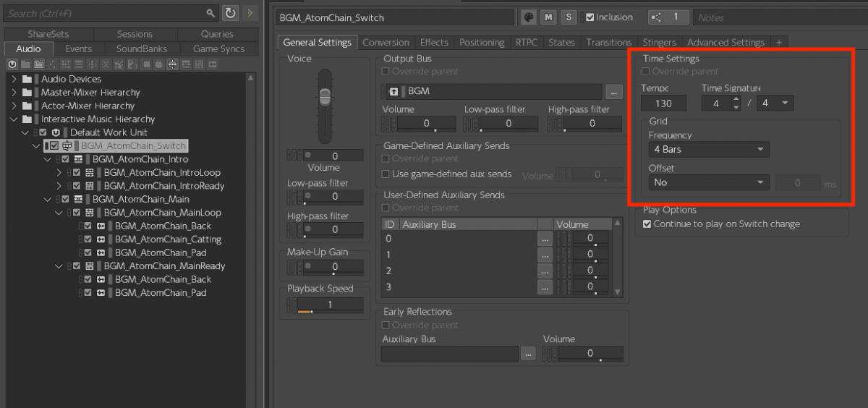This screenshot has width=868, height=408.
Task: Solo the object with the S button
Action: click(x=569, y=17)
